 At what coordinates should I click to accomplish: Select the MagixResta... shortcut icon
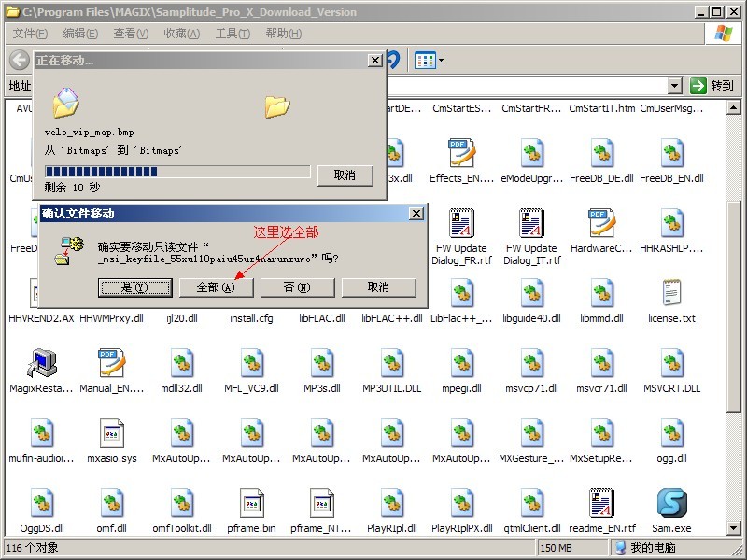click(42, 363)
